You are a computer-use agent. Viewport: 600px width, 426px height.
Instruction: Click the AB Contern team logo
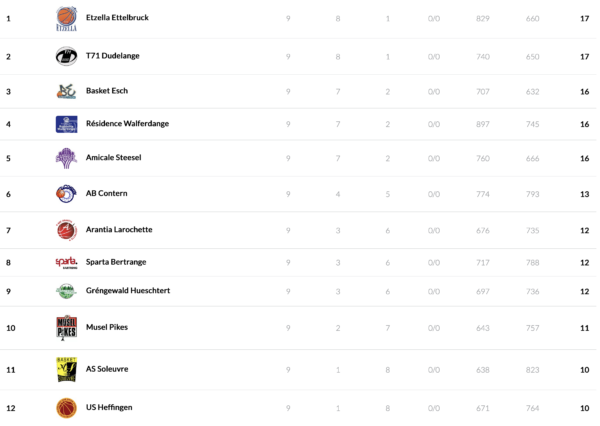(x=66, y=193)
